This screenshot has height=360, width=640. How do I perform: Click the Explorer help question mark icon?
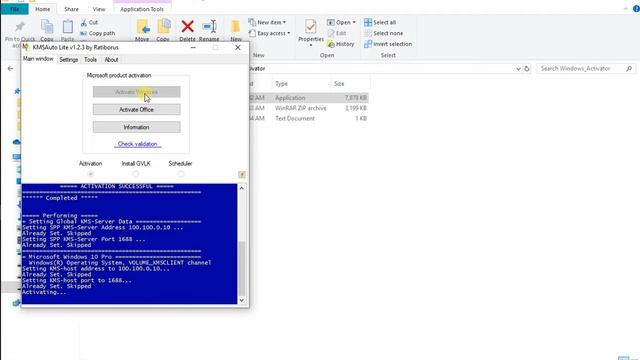[x=636, y=9]
